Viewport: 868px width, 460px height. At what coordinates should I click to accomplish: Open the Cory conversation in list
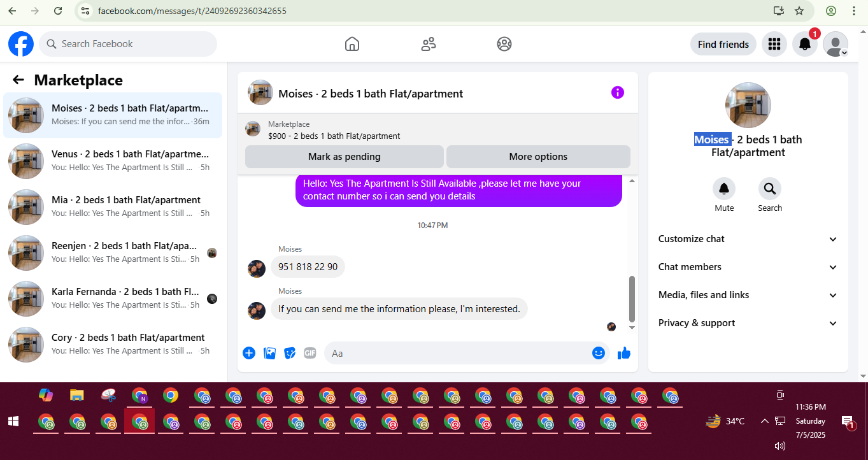pos(113,345)
